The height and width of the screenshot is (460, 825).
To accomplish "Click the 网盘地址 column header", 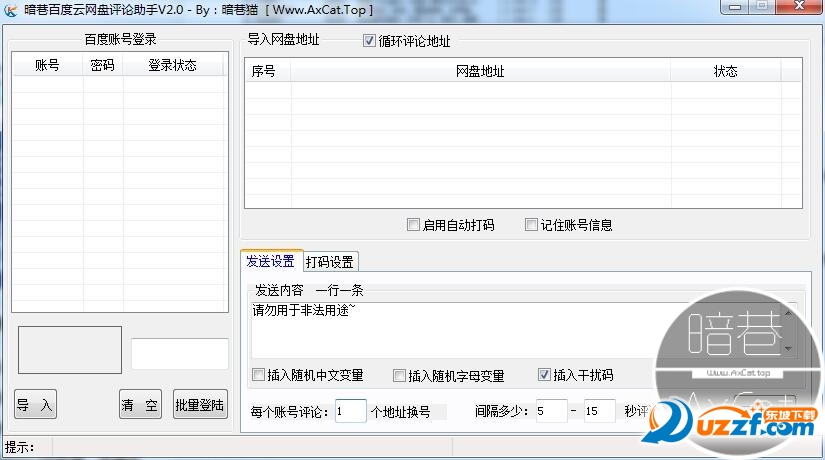I will [480, 71].
